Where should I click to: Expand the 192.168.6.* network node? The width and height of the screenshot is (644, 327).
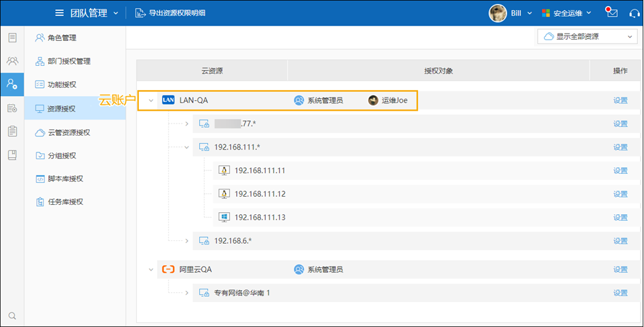click(187, 240)
